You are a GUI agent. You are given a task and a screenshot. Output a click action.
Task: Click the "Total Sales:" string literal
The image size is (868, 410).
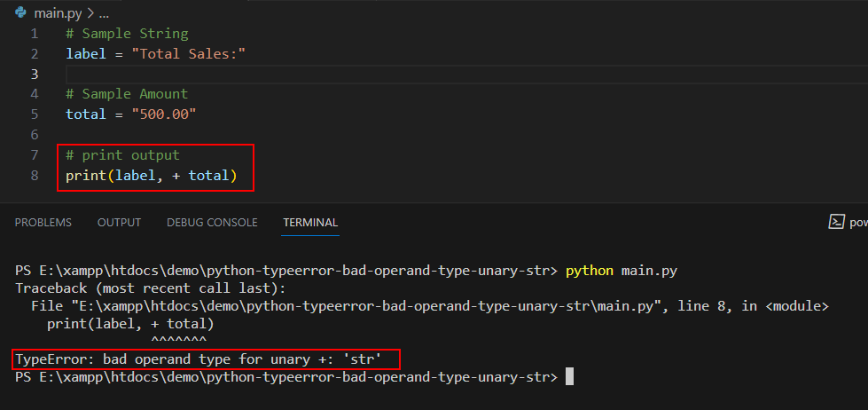click(188, 54)
